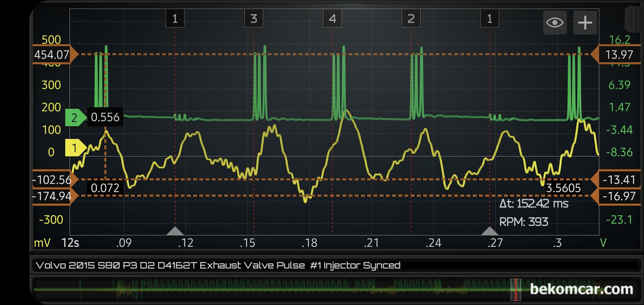Image resolution: width=644 pixels, height=305 pixels.
Task: Tap the gray triangle marker near .12
Action: click(x=175, y=231)
